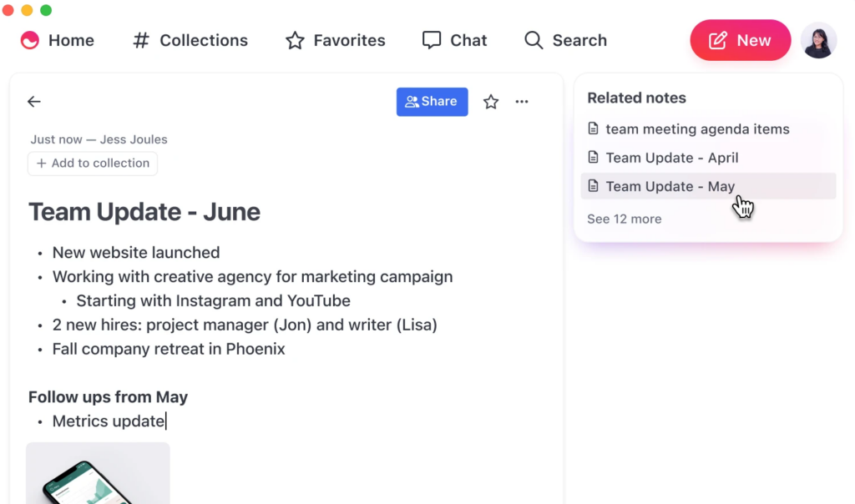Maximize window with green button
Viewport: 855px width, 504px height.
click(46, 10)
